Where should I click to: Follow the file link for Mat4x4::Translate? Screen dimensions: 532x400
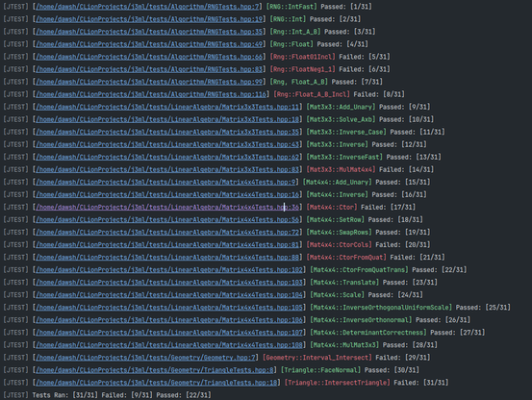pyautogui.click(x=169, y=283)
